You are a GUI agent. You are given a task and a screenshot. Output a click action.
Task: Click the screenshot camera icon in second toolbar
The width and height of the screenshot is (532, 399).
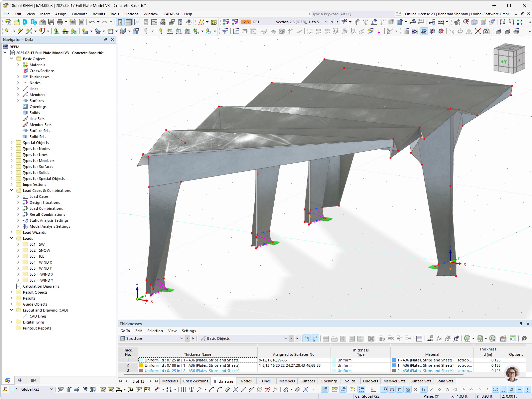coord(486,31)
